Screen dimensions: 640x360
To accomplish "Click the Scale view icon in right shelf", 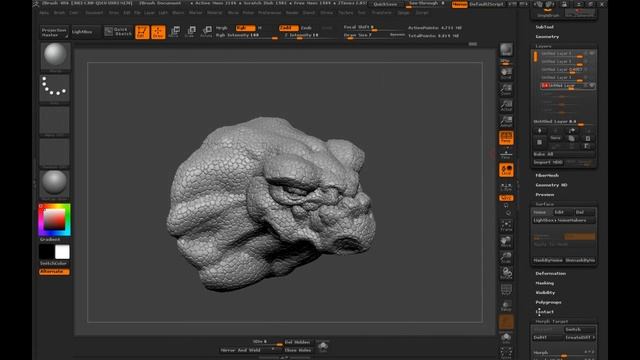I will [506, 257].
